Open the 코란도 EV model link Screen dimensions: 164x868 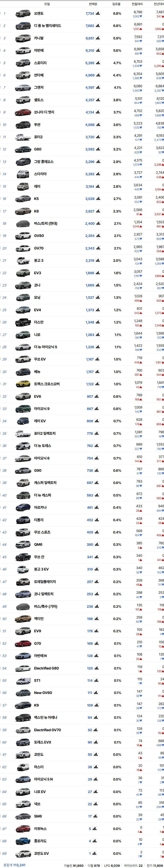click(x=41, y=854)
